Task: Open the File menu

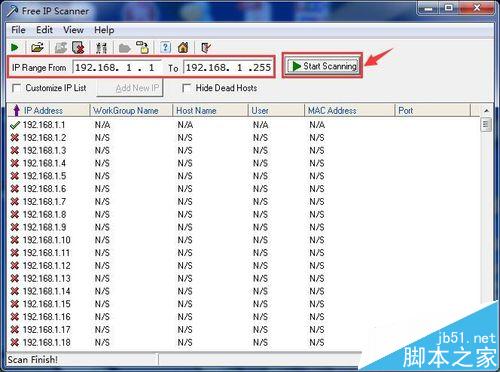Action: tap(18, 30)
